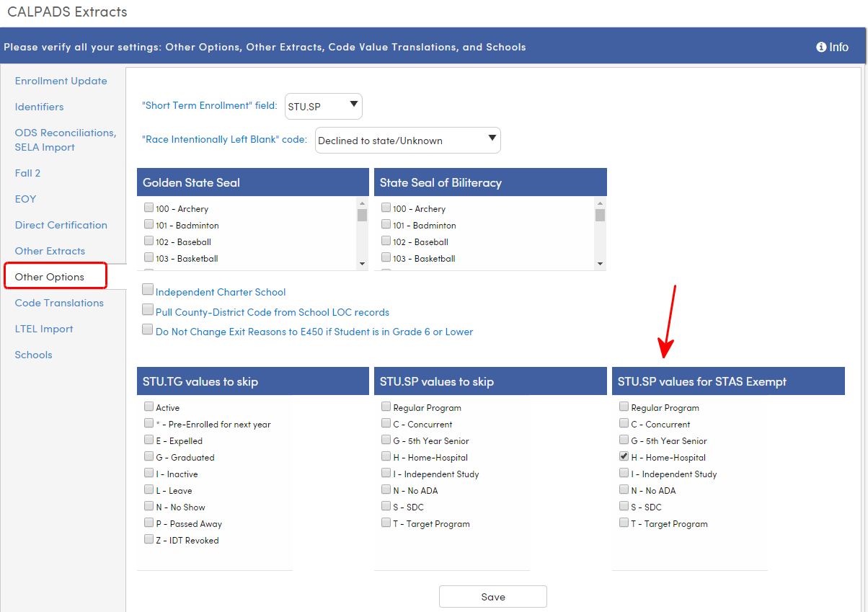Check T - Target Program under STU.SP values for STAS Exempt
This screenshot has height=612, width=868.
point(623,523)
